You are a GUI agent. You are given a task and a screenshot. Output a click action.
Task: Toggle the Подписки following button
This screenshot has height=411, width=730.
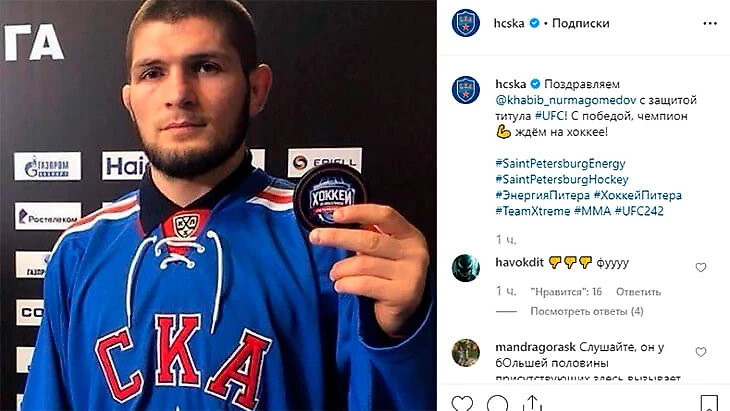580,23
